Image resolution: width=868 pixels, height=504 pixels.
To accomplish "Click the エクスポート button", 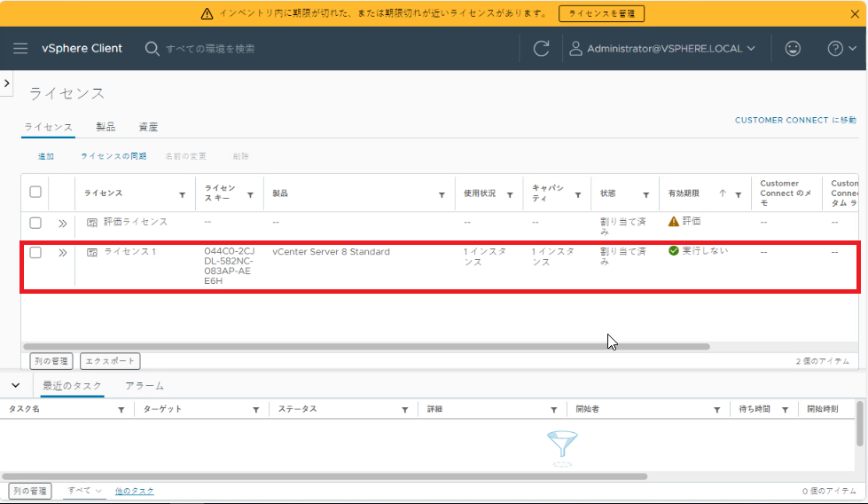I will point(110,361).
